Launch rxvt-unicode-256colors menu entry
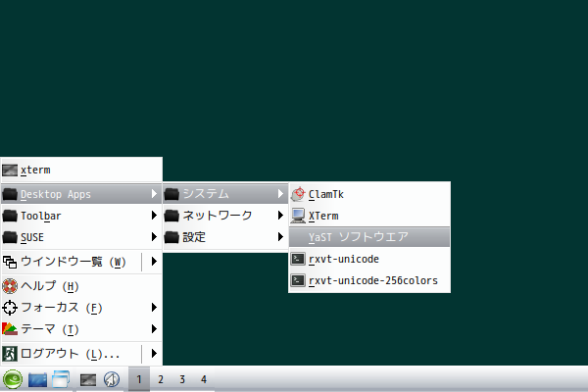 (x=369, y=280)
